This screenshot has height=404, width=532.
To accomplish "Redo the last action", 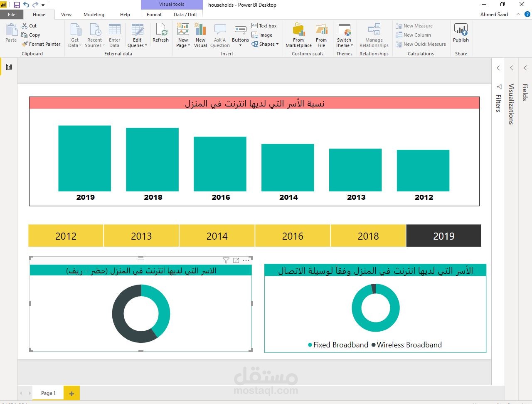I will tap(35, 5).
